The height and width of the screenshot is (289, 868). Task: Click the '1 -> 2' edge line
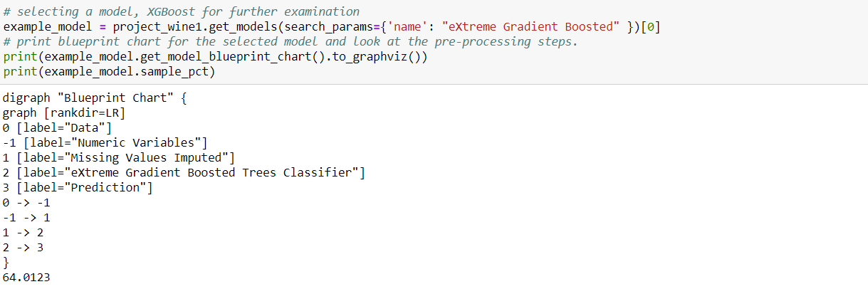(23, 233)
